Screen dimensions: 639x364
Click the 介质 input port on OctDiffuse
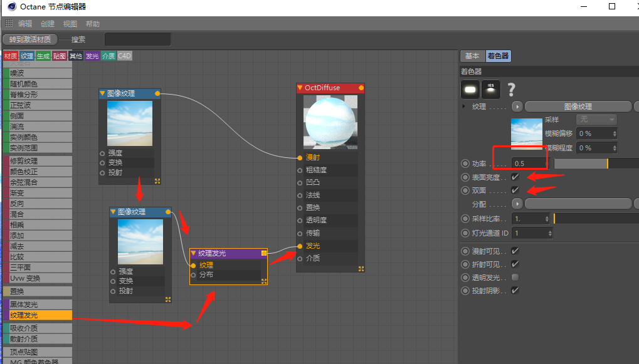[300, 259]
